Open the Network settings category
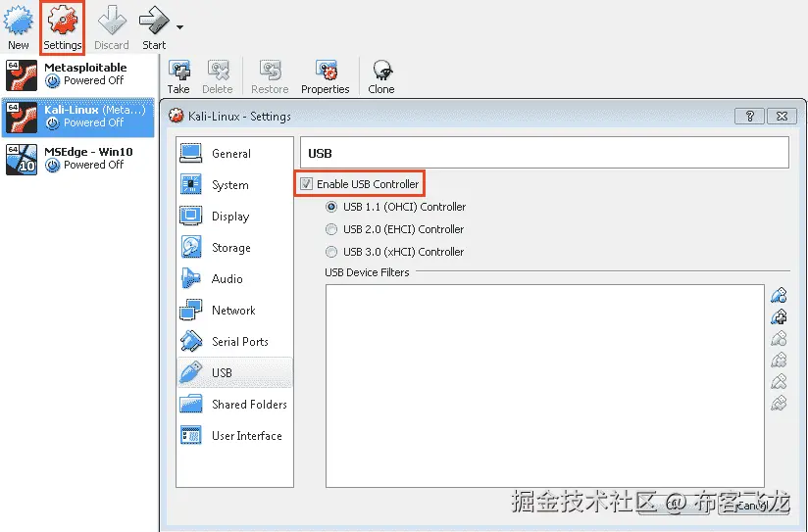808x532 pixels. click(x=234, y=310)
